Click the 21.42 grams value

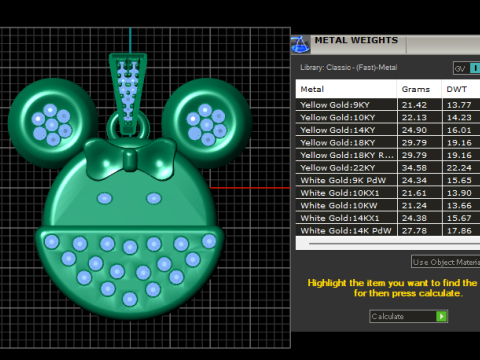414,105
